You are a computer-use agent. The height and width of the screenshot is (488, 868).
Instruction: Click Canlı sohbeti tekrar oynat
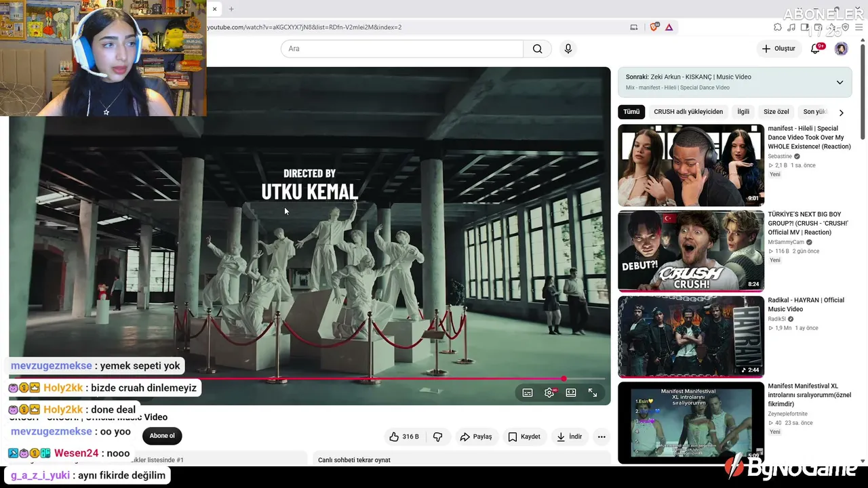tap(354, 460)
